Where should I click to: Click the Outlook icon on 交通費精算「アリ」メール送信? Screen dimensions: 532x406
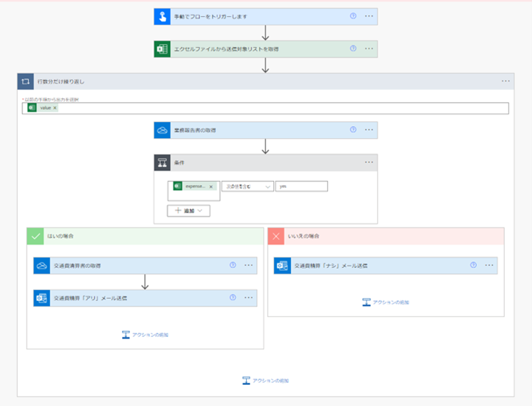41,298
